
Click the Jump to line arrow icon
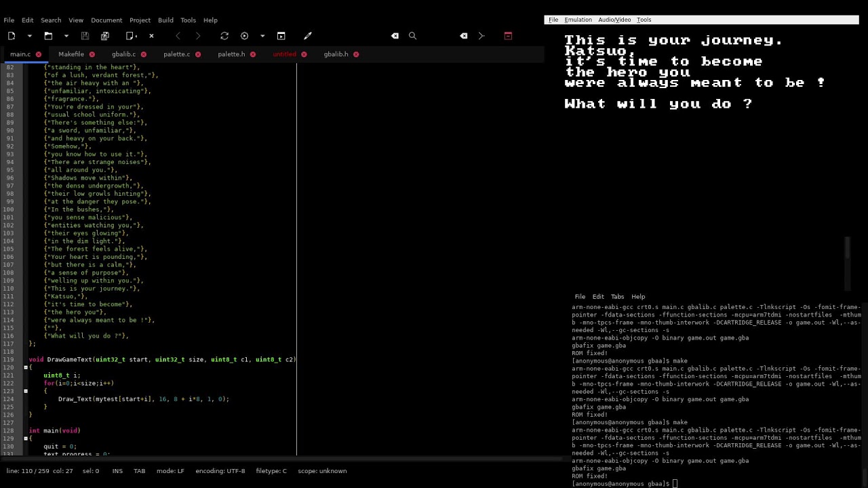pyautogui.click(x=481, y=36)
